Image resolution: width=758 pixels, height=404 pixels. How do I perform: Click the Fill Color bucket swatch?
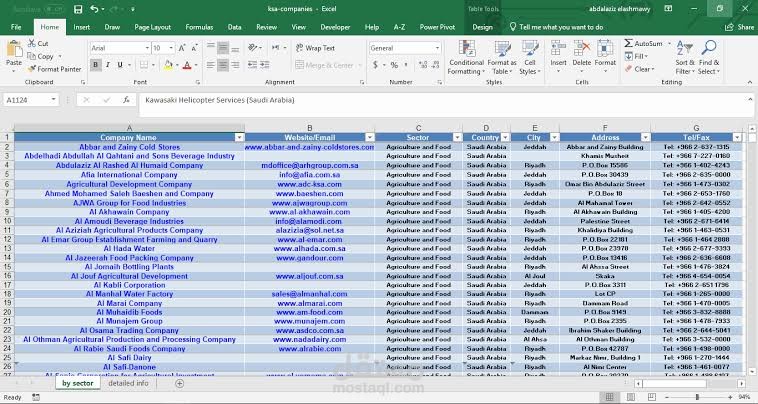click(168, 65)
